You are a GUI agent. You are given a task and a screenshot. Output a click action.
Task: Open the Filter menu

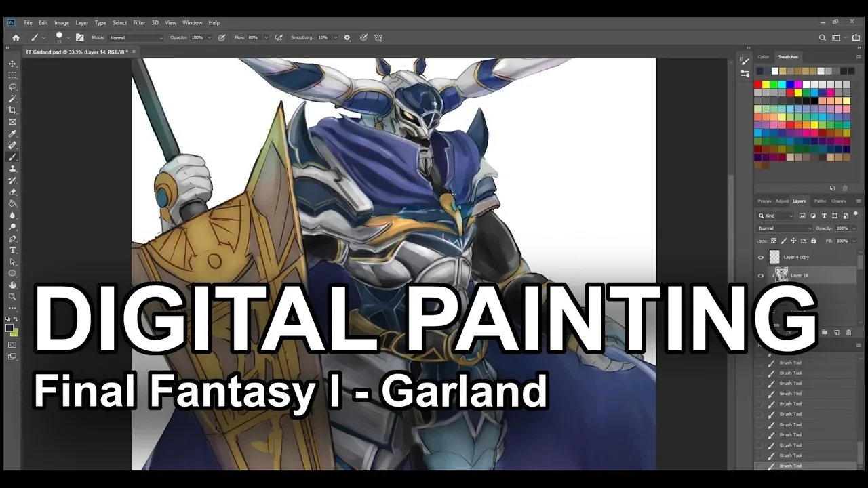139,23
